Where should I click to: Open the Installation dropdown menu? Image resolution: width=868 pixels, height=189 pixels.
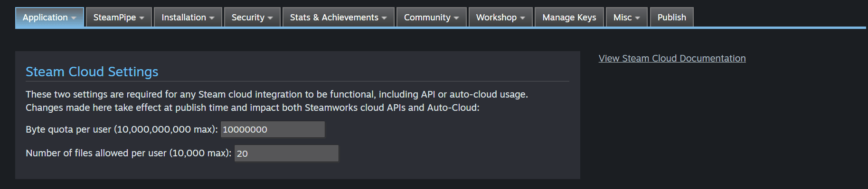pyautogui.click(x=188, y=18)
